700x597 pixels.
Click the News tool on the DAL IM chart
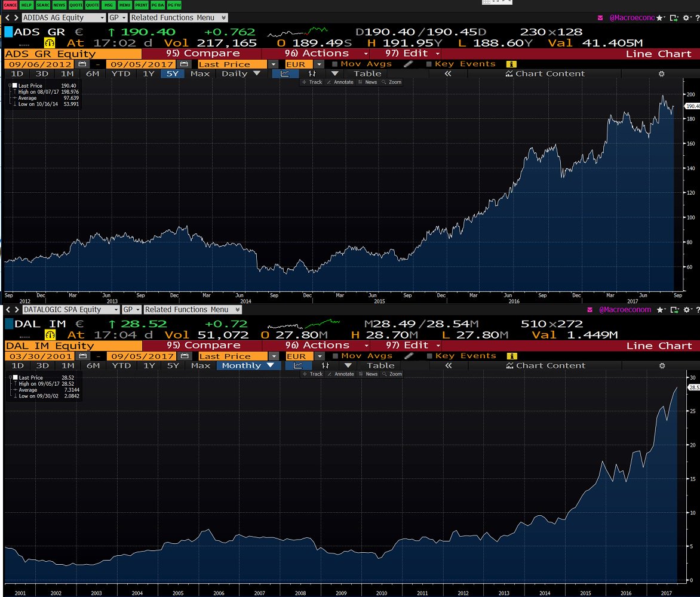369,374
